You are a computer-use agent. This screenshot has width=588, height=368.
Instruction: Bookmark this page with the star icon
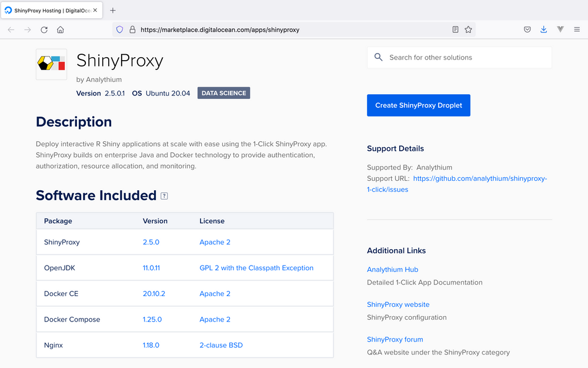pyautogui.click(x=468, y=29)
